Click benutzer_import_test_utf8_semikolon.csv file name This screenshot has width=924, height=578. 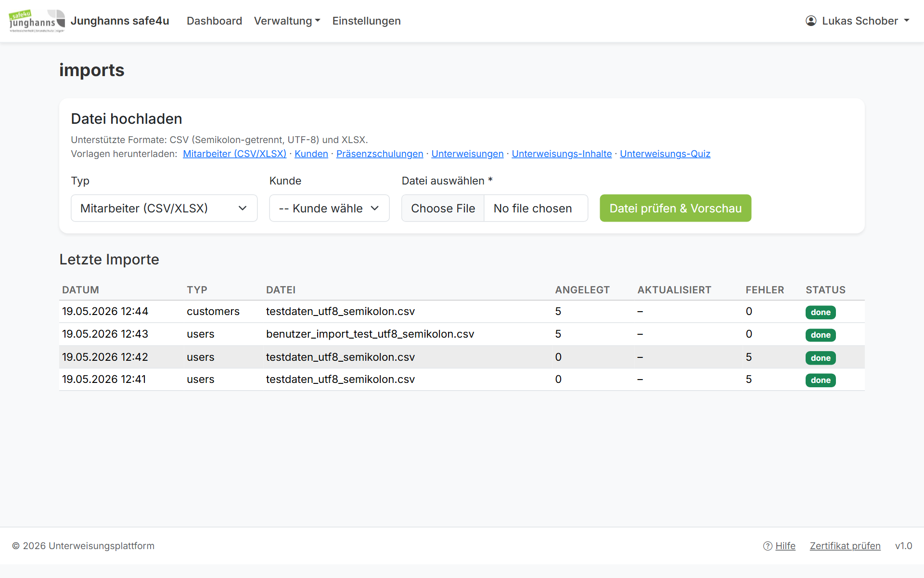click(x=370, y=334)
